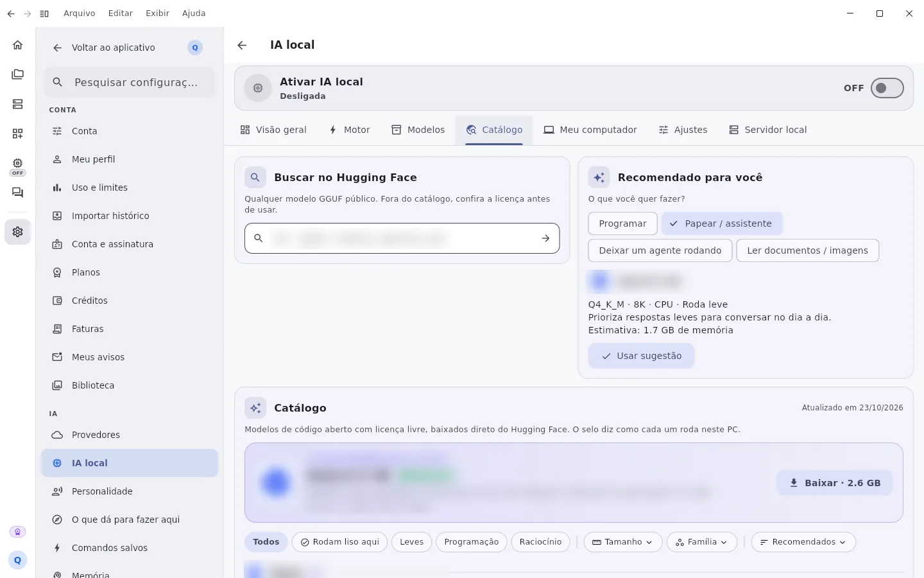Click the arrow icon in Hugging Face search
This screenshot has width=924, height=578.
[x=545, y=238]
